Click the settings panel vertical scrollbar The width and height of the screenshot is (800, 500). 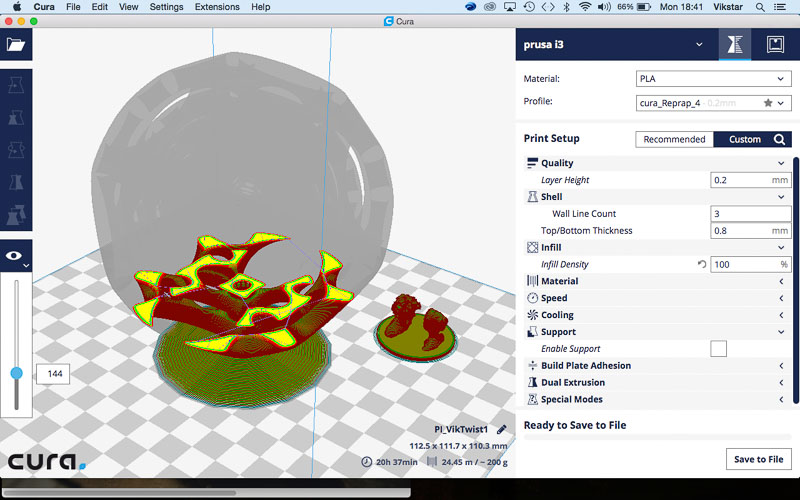pyautogui.click(x=796, y=281)
